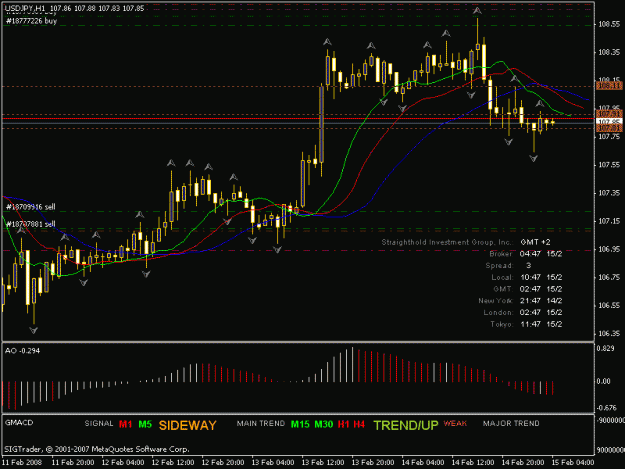625x469 pixels.
Task: Click the SIGTrader MetaQuotes copyright text
Action: (97, 449)
